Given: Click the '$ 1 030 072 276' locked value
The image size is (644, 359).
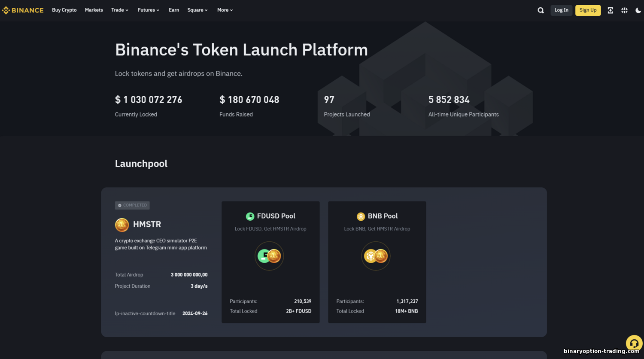Looking at the screenshot, I should click(x=149, y=100).
